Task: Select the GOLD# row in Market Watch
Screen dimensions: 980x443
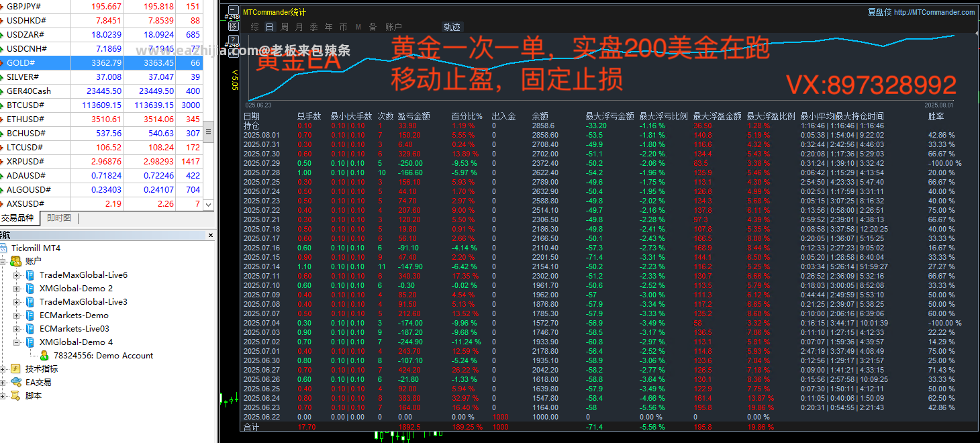Action: pyautogui.click(x=101, y=62)
